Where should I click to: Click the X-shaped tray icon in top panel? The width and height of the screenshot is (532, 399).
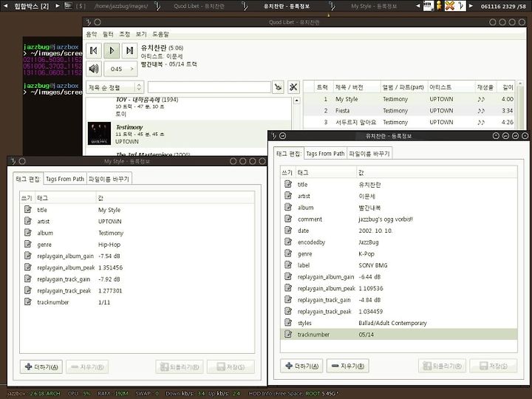[449, 6]
